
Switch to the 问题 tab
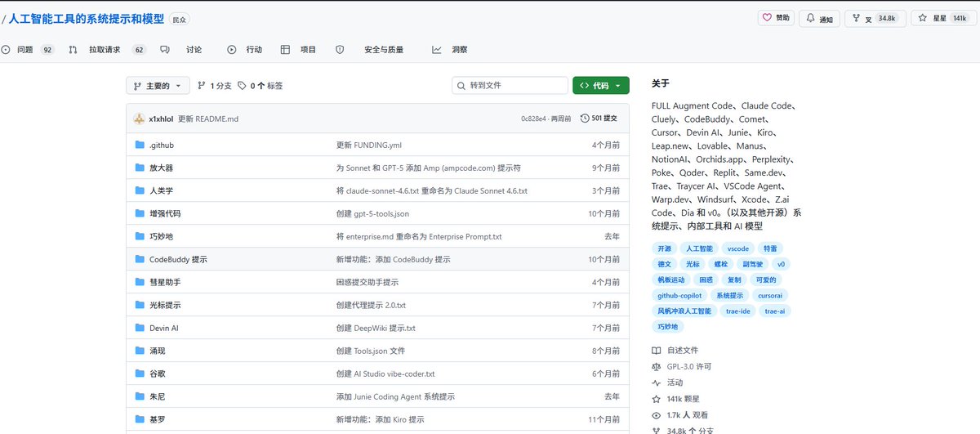tap(26, 50)
